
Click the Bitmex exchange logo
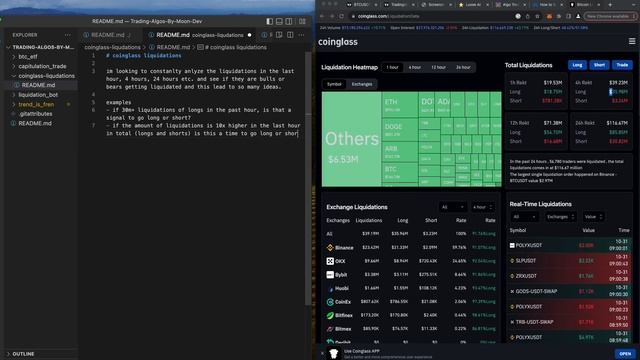330,329
